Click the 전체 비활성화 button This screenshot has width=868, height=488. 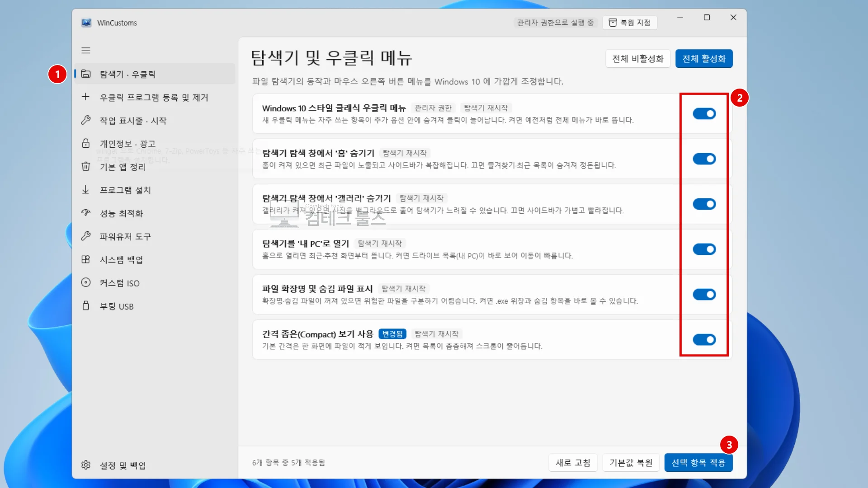[638, 59]
